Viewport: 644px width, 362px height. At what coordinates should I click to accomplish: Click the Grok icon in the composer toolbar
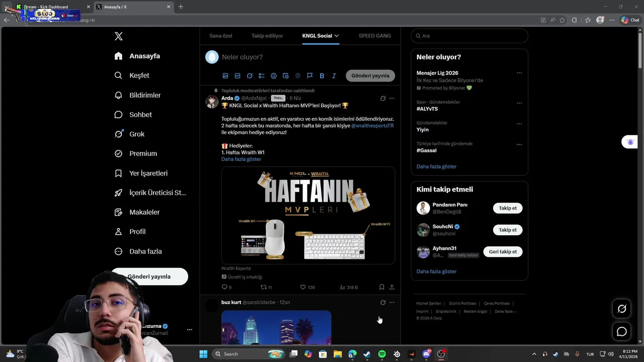point(250,76)
